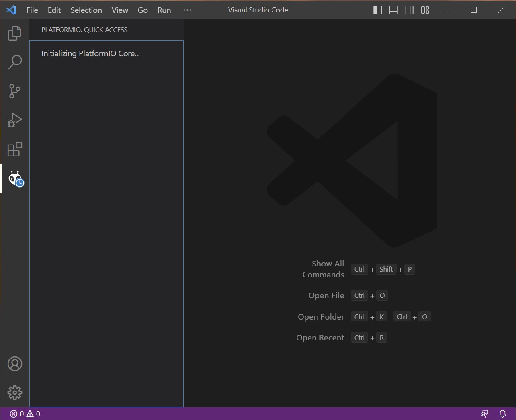The height and width of the screenshot is (420, 516).
Task: Toggle the primary side bar
Action: [x=378, y=10]
